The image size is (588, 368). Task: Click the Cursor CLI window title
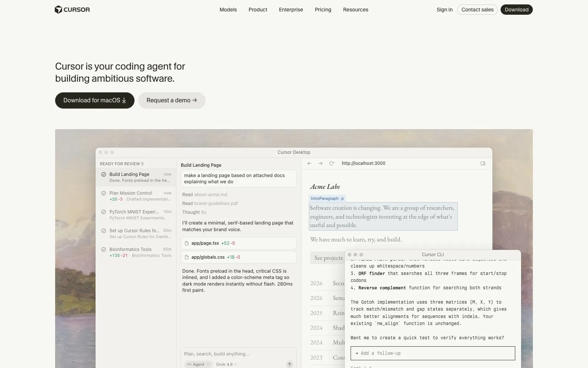[x=433, y=255]
